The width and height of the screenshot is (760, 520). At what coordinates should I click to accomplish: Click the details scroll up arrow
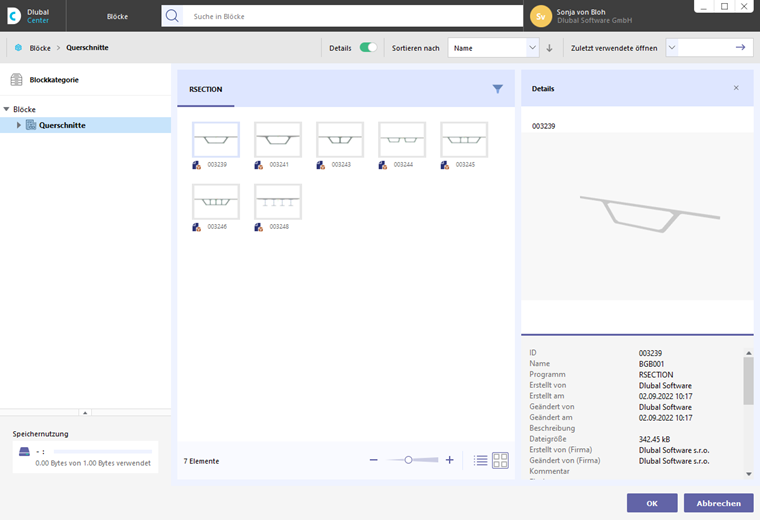click(748, 353)
